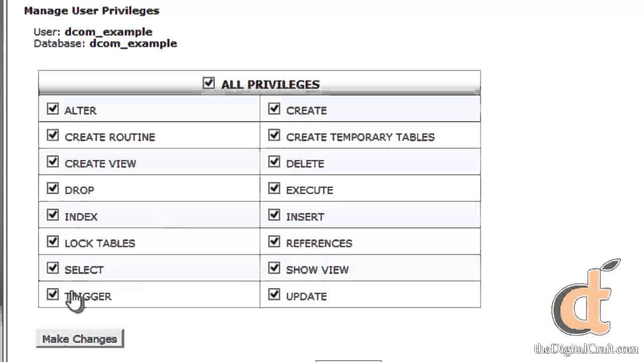Uncheck the CREATE ROUTINE checkbox
This screenshot has height=362, width=644.
coord(53,135)
